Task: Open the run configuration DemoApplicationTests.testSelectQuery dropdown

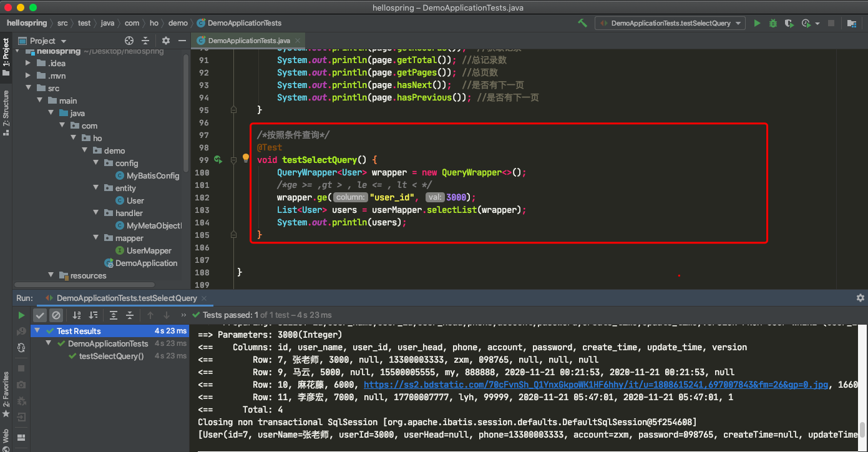Action: (x=670, y=23)
